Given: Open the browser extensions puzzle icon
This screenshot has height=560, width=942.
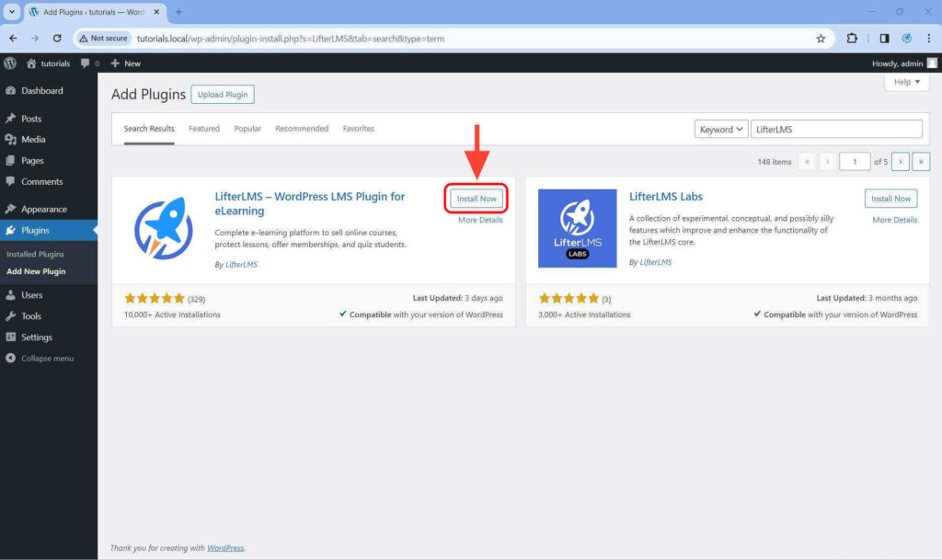Looking at the screenshot, I should (x=852, y=38).
